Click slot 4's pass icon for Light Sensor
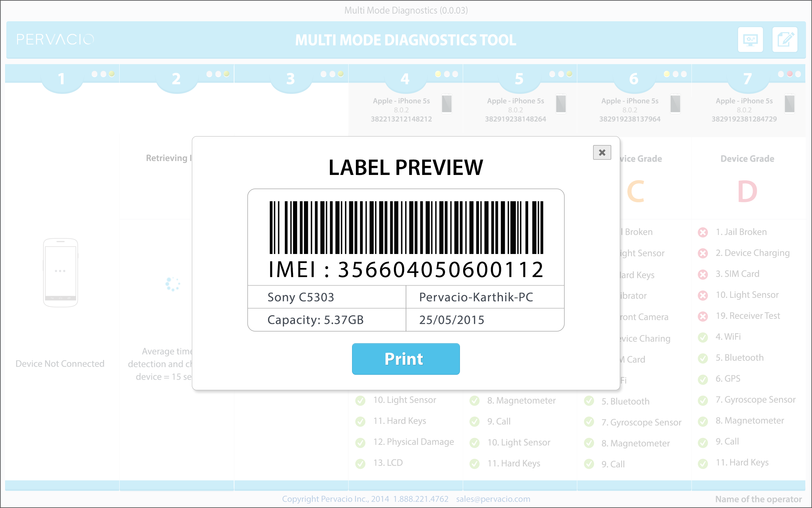 point(360,400)
